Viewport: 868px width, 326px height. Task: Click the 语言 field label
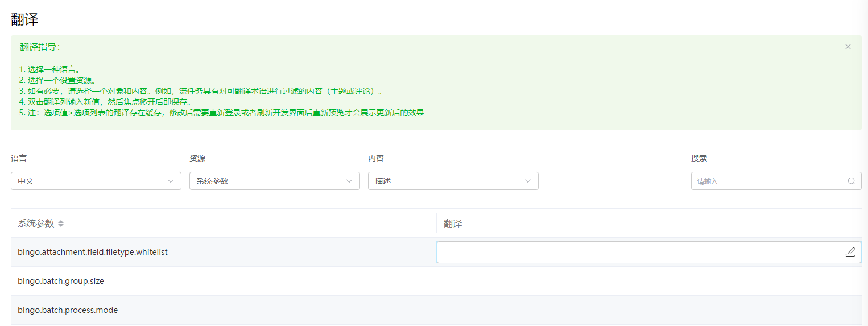(x=19, y=158)
